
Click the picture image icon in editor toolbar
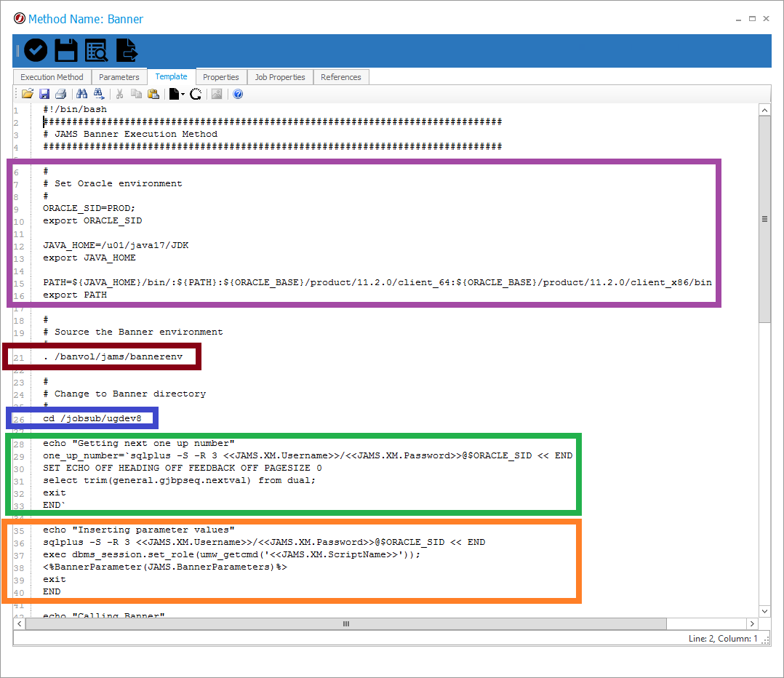coord(217,94)
